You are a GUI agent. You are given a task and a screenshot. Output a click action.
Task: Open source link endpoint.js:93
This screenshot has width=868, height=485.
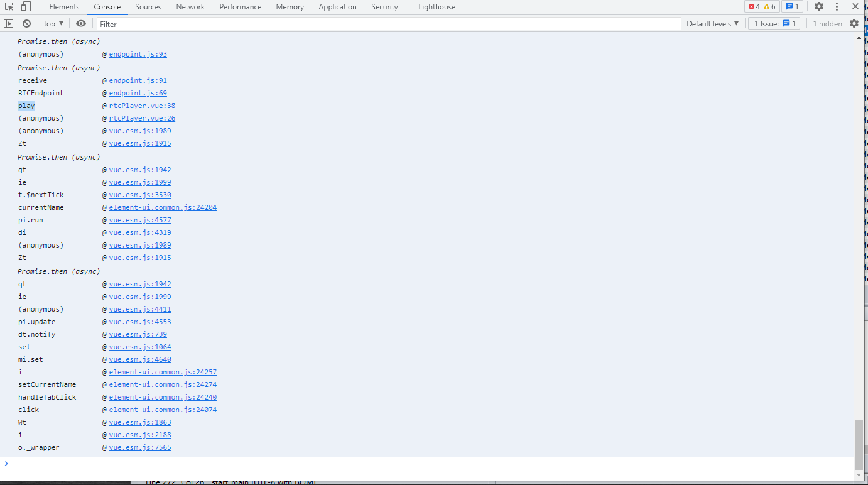(x=138, y=54)
